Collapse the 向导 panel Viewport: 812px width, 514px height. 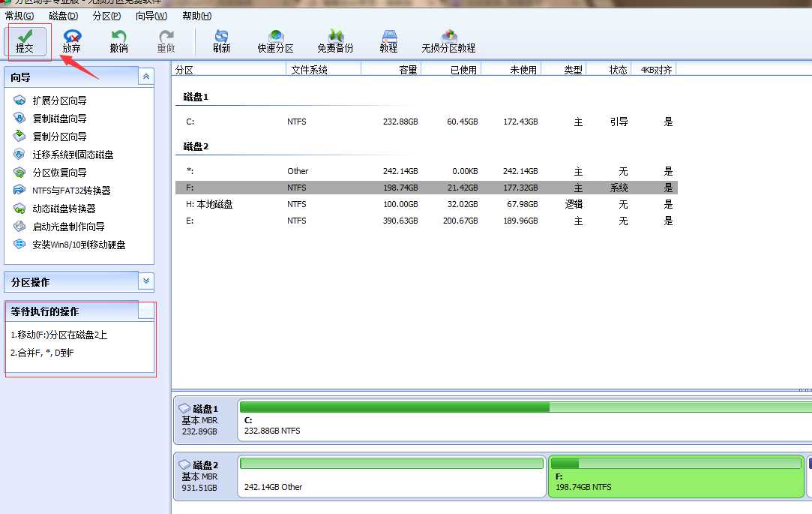[146, 77]
